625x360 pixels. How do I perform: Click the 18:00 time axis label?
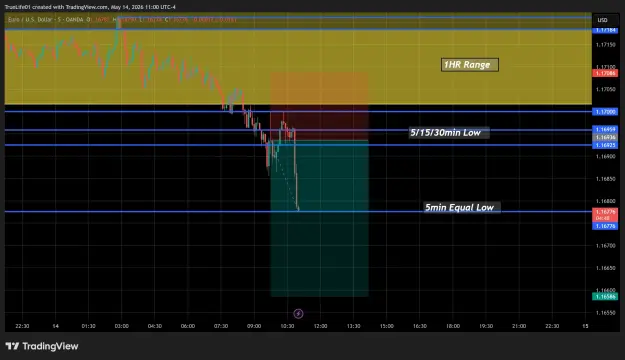(x=452, y=326)
